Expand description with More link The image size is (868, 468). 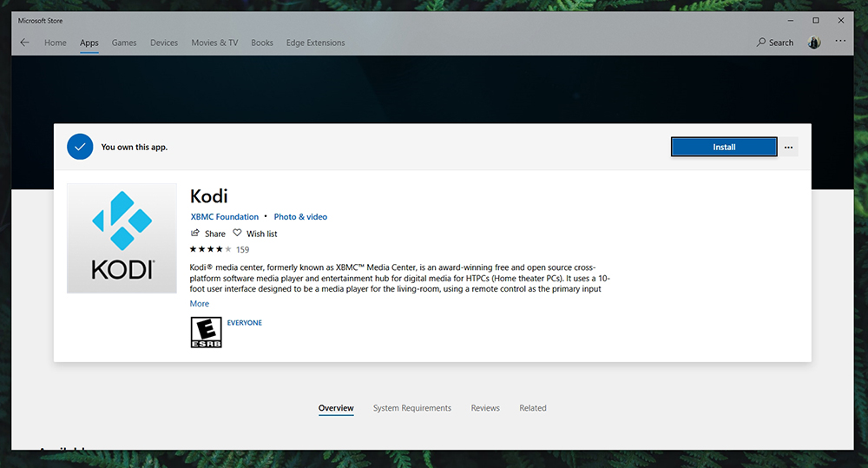click(x=200, y=304)
